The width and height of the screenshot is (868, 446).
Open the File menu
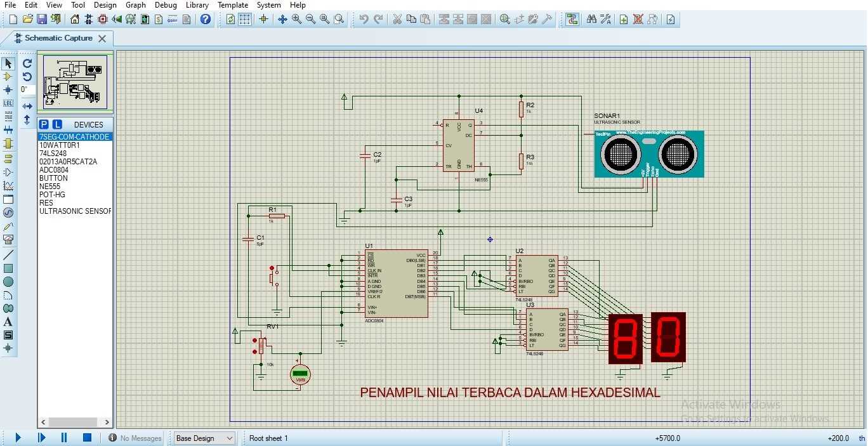click(x=10, y=5)
